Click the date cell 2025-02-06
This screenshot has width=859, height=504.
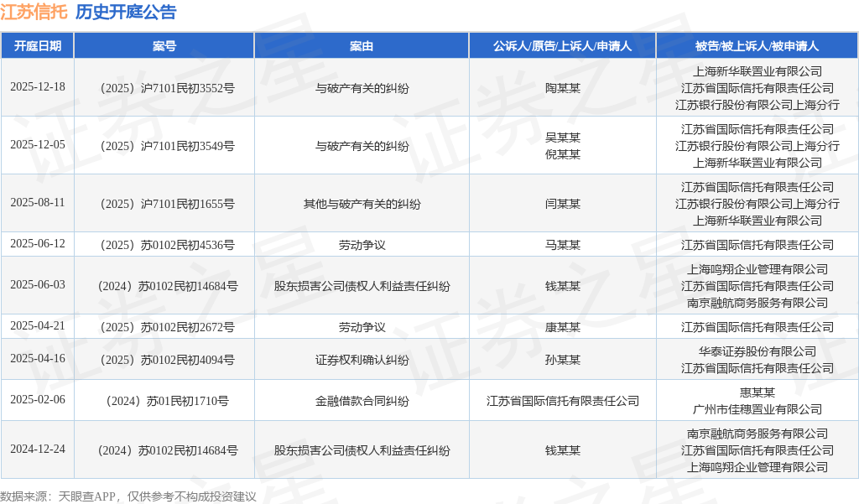point(37,400)
